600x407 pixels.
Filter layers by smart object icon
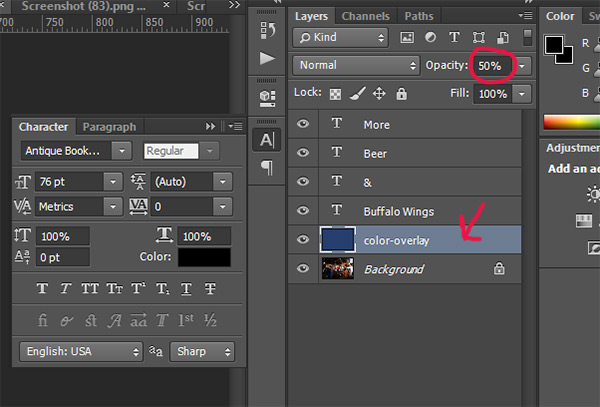(503, 37)
